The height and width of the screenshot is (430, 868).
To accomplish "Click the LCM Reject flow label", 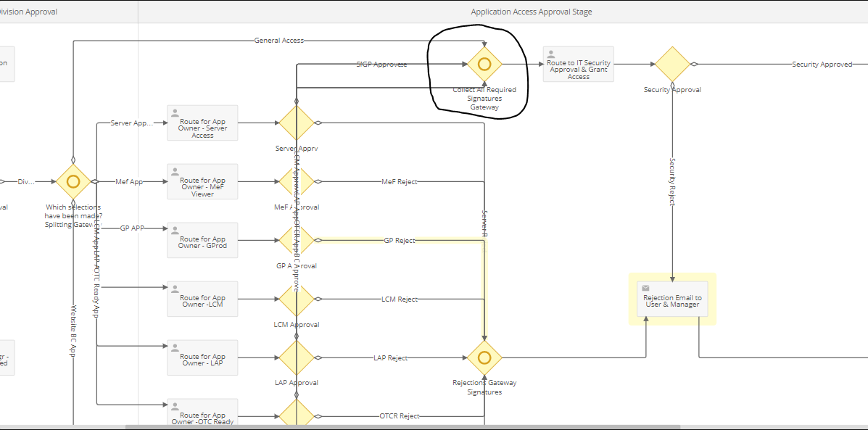I will [399, 299].
